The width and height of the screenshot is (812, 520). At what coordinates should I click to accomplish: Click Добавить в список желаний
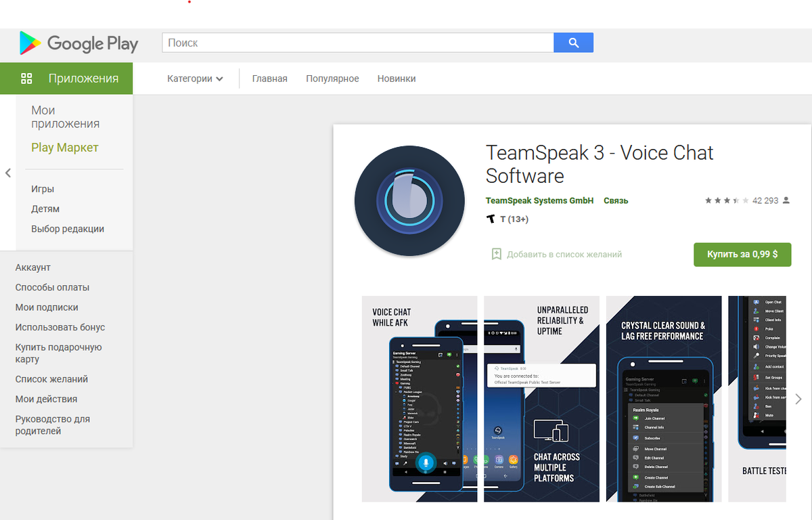564,255
